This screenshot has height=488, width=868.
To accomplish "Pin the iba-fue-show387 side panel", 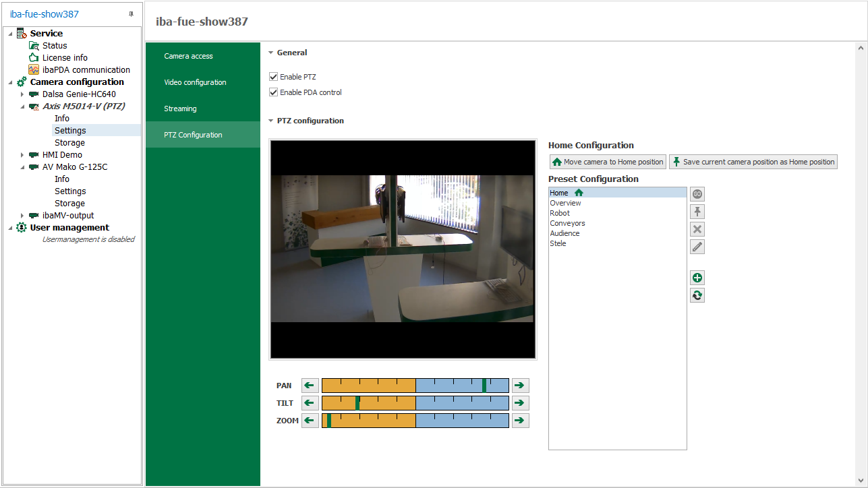I will point(132,14).
